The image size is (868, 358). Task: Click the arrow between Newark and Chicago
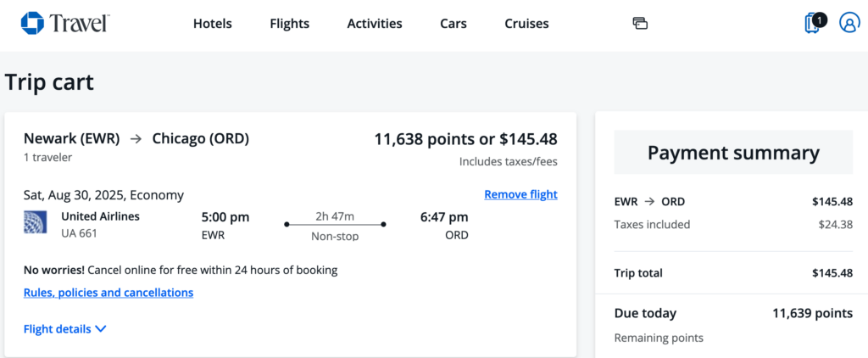[x=136, y=138]
